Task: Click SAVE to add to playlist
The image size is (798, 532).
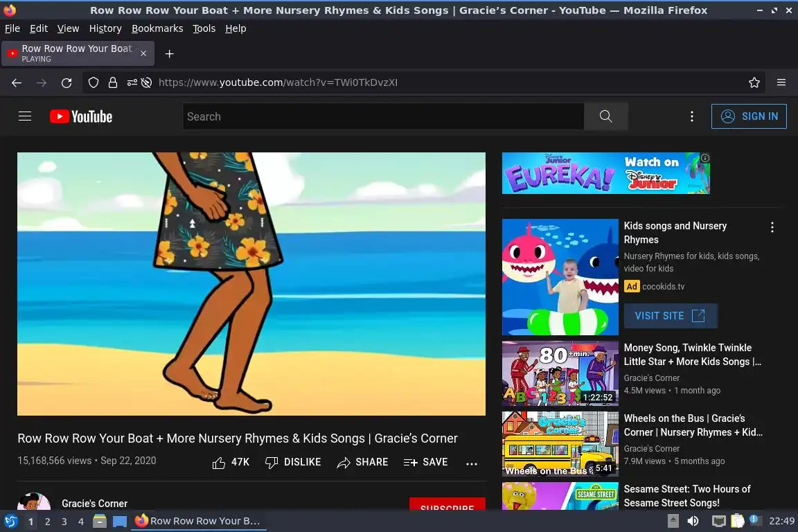Action: pos(425,462)
